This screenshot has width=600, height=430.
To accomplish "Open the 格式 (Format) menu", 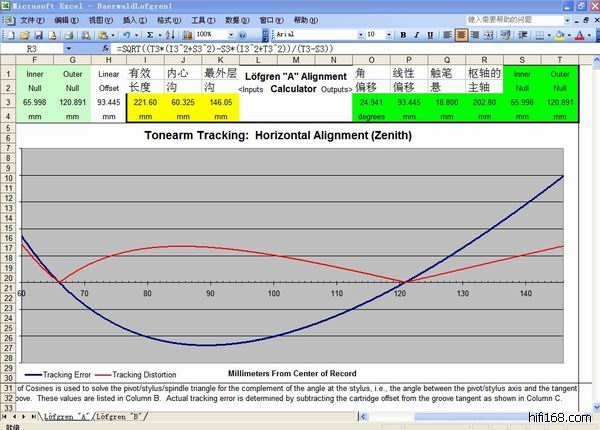I will [166, 19].
